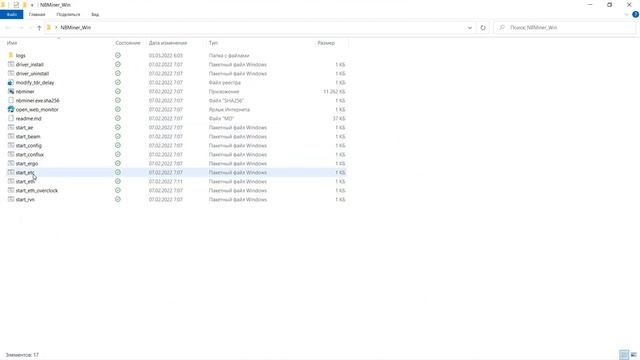
Task: Open the quick access toolbar customize dropdown
Action: [32, 5]
